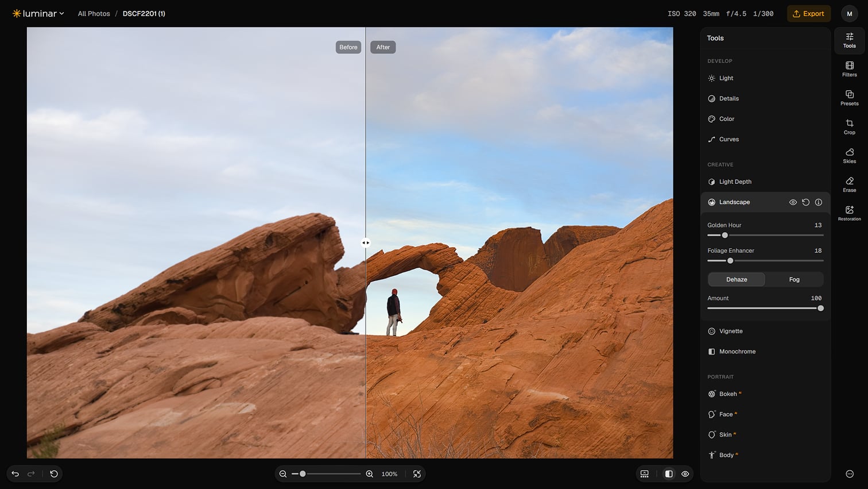The width and height of the screenshot is (868, 489).
Task: Click the Export button
Action: tap(808, 14)
